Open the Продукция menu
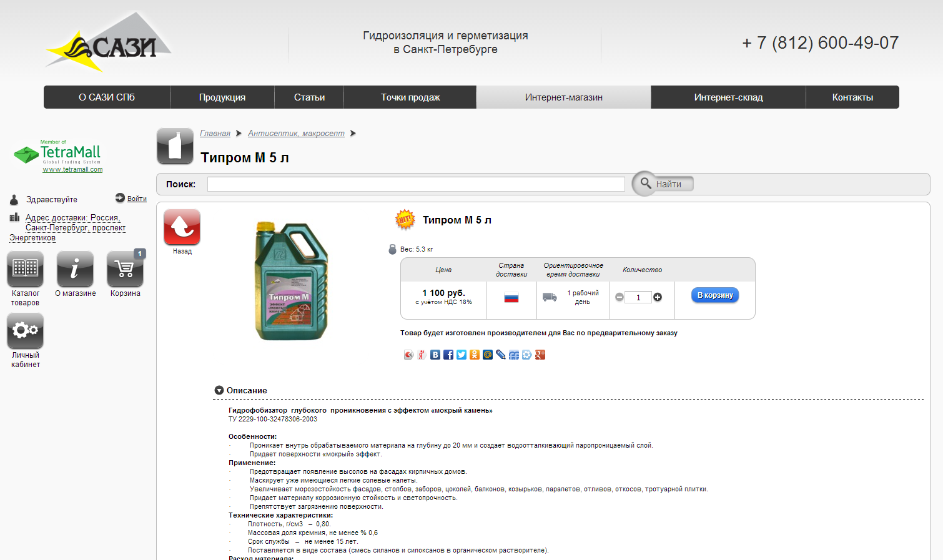 tap(222, 97)
